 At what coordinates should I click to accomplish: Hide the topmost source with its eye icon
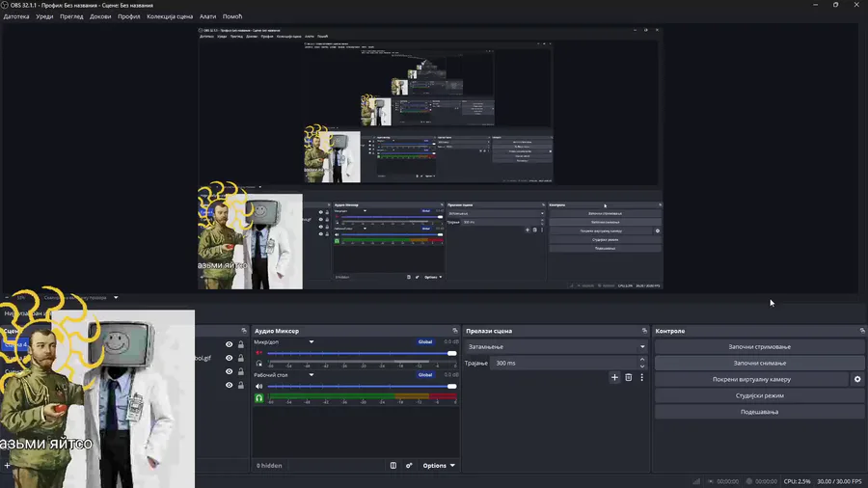point(229,344)
